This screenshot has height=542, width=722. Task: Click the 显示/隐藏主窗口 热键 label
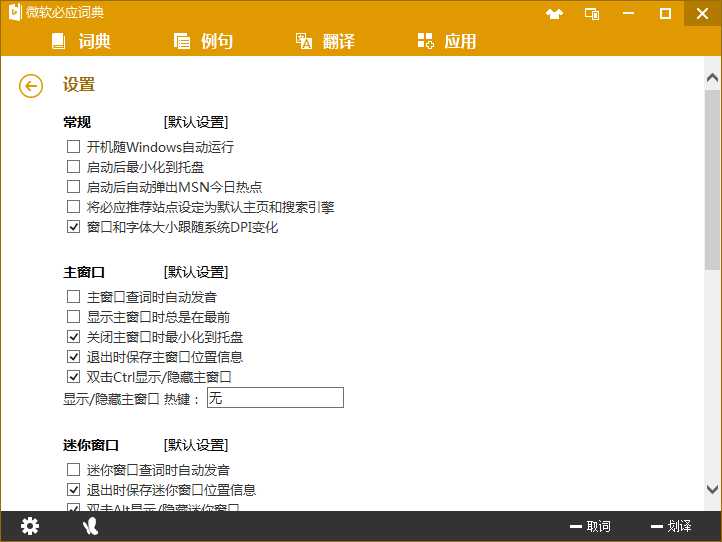tap(132, 399)
